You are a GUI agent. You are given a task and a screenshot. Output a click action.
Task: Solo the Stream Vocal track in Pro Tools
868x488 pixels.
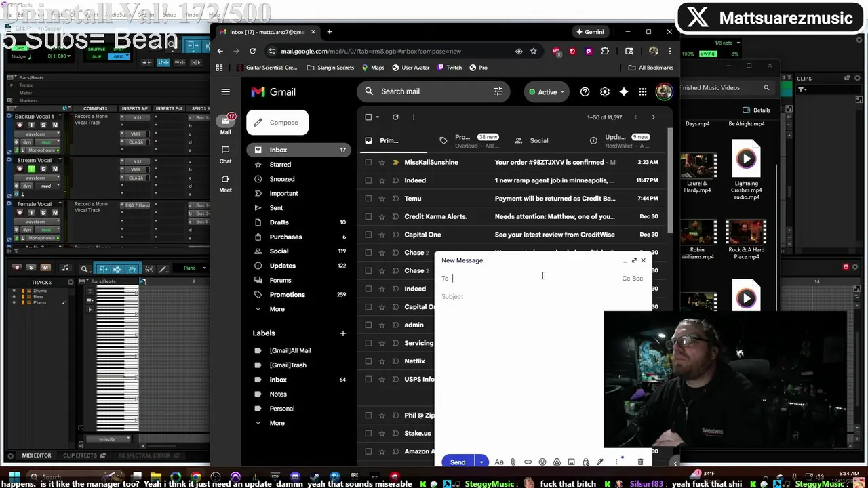click(43, 169)
